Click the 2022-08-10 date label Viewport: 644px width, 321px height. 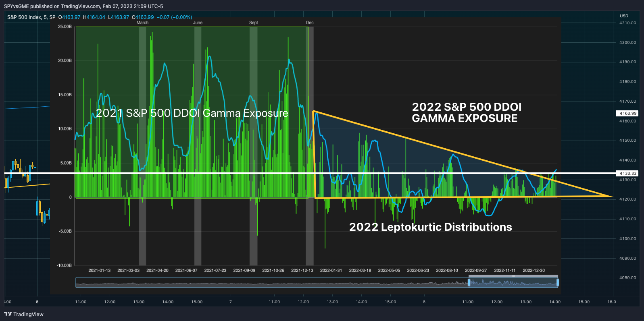coord(447,270)
